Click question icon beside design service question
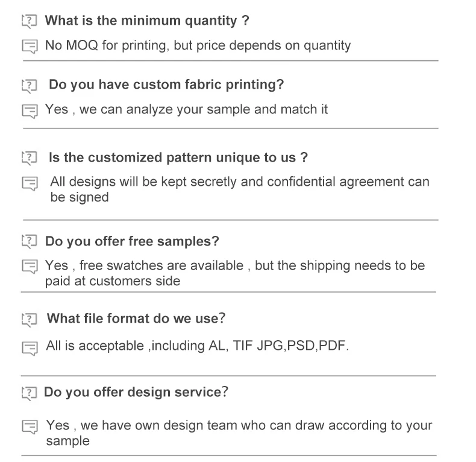The height and width of the screenshot is (462, 476). click(x=29, y=393)
